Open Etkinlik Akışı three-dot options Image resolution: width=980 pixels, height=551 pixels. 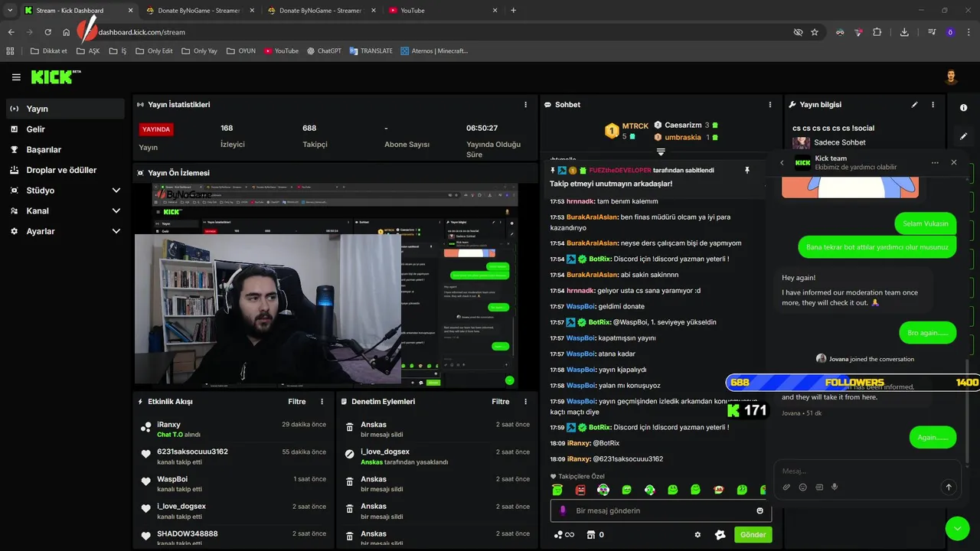(322, 402)
